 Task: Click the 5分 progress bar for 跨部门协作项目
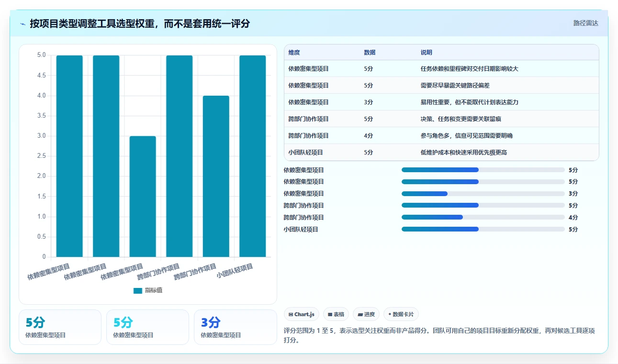[483, 206]
